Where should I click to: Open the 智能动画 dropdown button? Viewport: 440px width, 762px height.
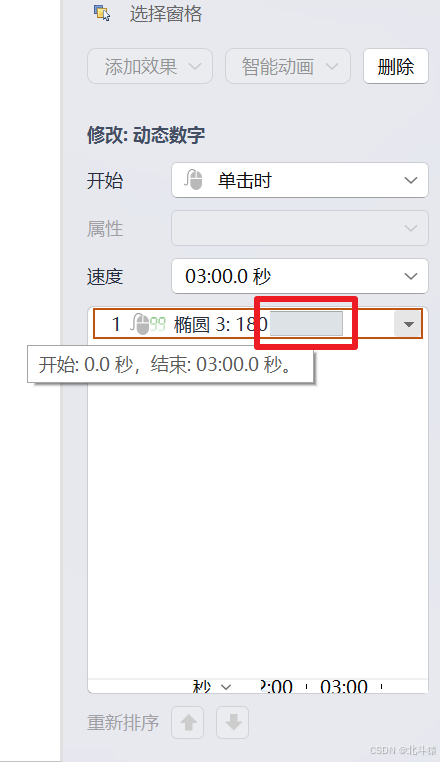click(288, 66)
